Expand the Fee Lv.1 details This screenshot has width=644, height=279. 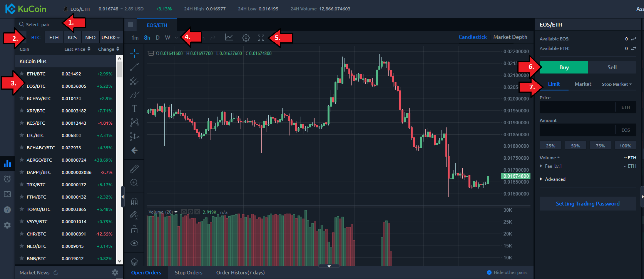click(x=551, y=166)
